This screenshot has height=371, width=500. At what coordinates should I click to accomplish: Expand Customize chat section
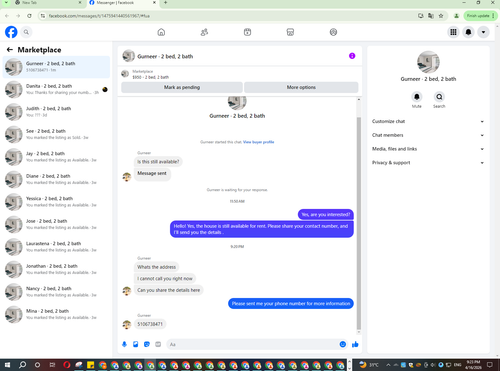[428, 121]
